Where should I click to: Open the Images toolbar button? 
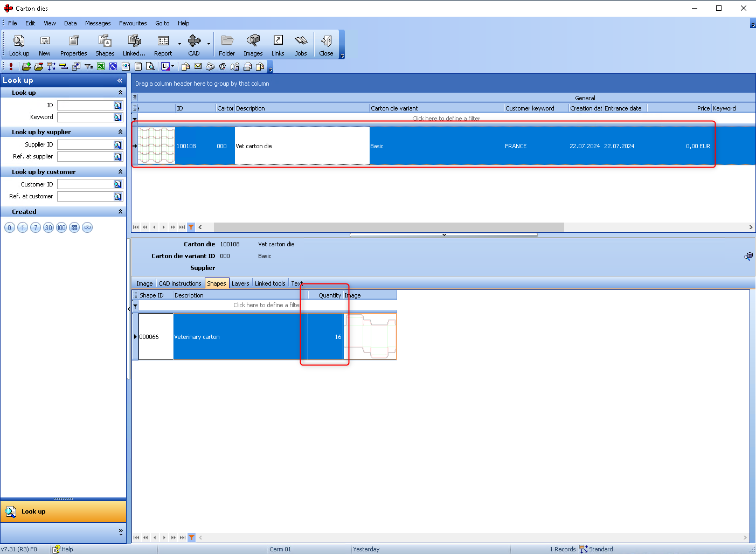click(253, 45)
